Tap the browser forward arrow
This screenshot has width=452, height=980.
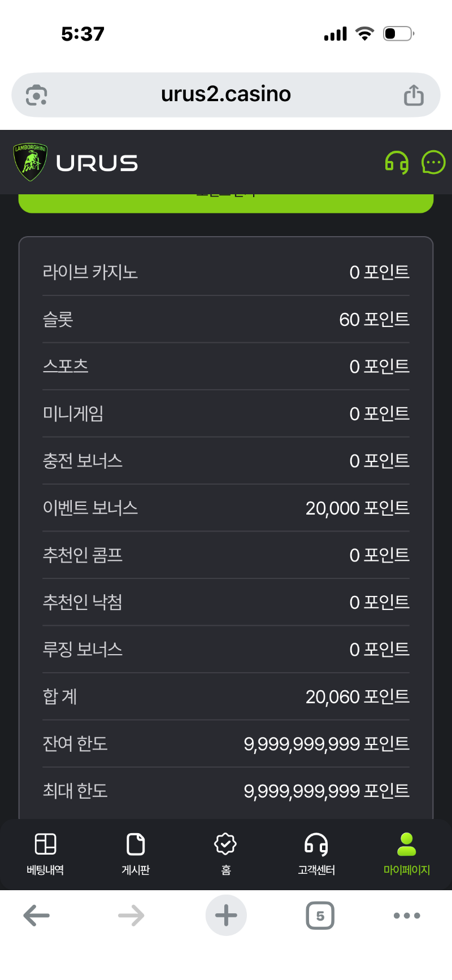click(x=131, y=915)
